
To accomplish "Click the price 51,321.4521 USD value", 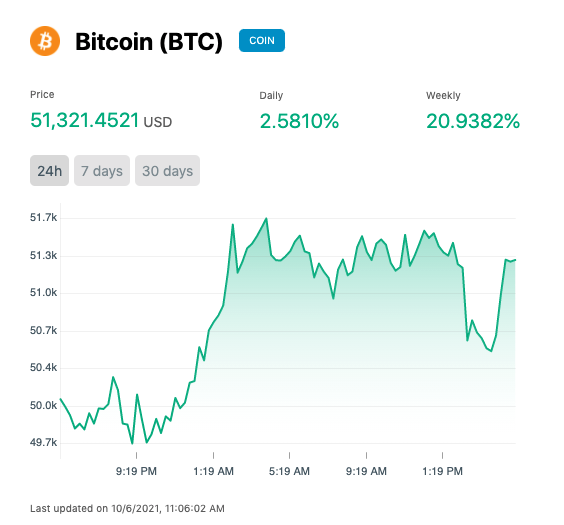I will [x=101, y=120].
